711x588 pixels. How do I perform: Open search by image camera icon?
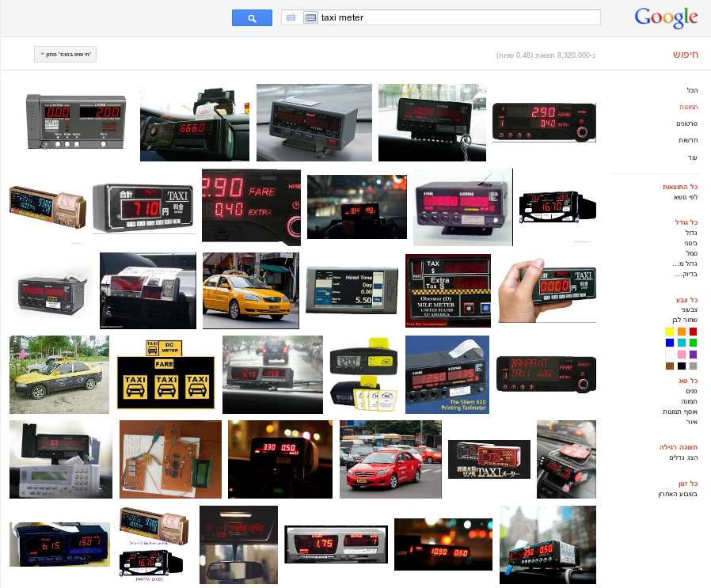point(291,17)
